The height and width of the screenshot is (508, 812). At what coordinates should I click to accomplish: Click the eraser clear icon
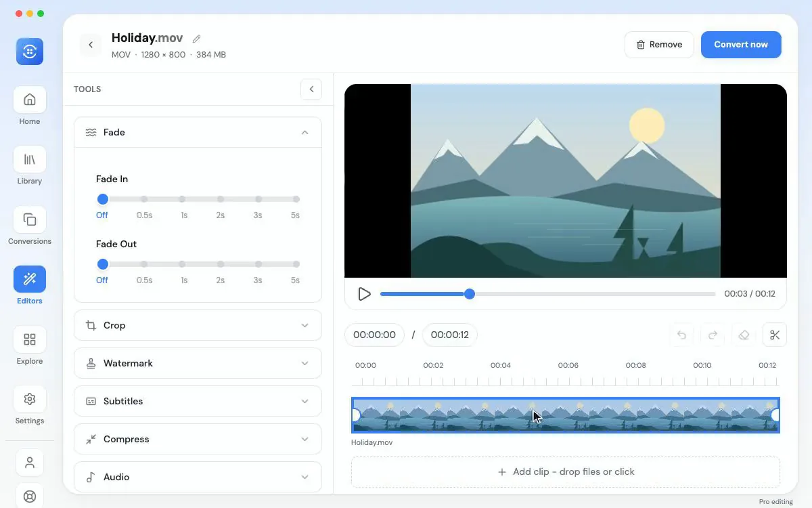744,335
